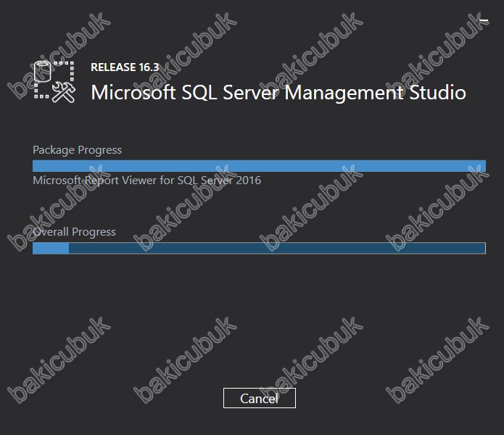
Task: Click the crossed wrench and hammer icon
Action: 64,92
